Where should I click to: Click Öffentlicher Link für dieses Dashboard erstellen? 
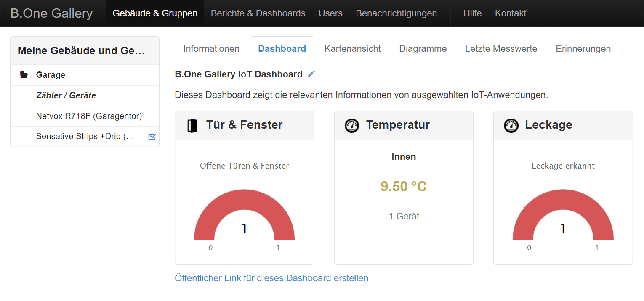click(271, 278)
